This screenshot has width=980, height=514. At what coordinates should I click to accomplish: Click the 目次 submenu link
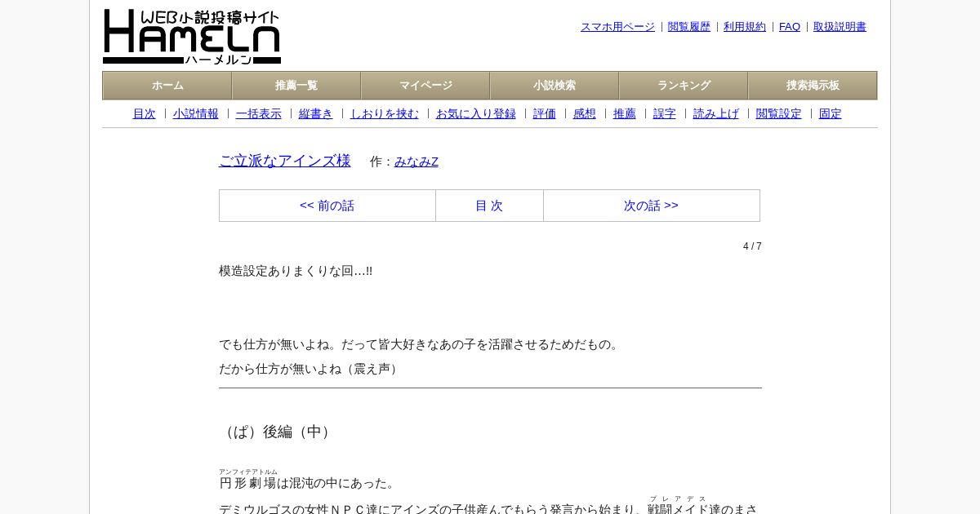pyautogui.click(x=144, y=114)
